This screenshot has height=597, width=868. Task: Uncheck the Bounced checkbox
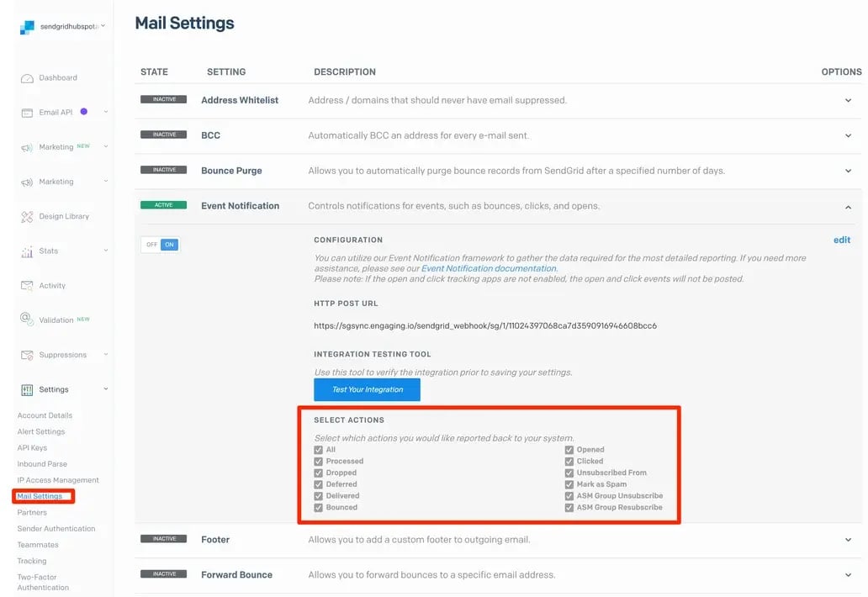click(319, 508)
